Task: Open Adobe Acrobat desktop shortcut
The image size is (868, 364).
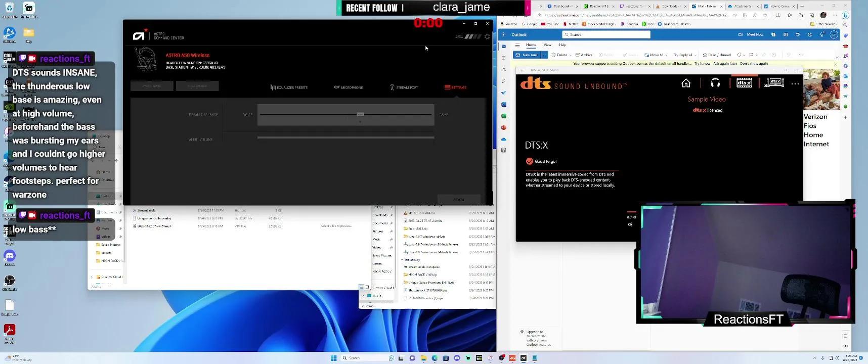Action: click(x=9, y=332)
